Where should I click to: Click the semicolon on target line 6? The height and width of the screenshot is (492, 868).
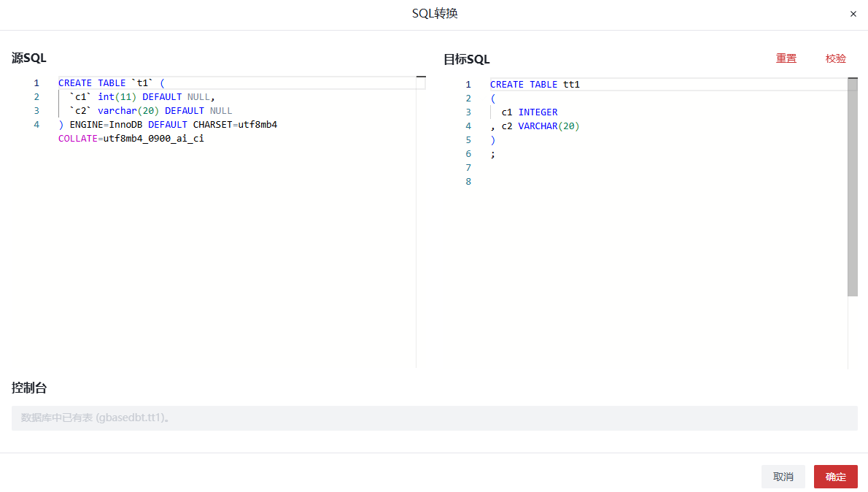click(x=493, y=154)
